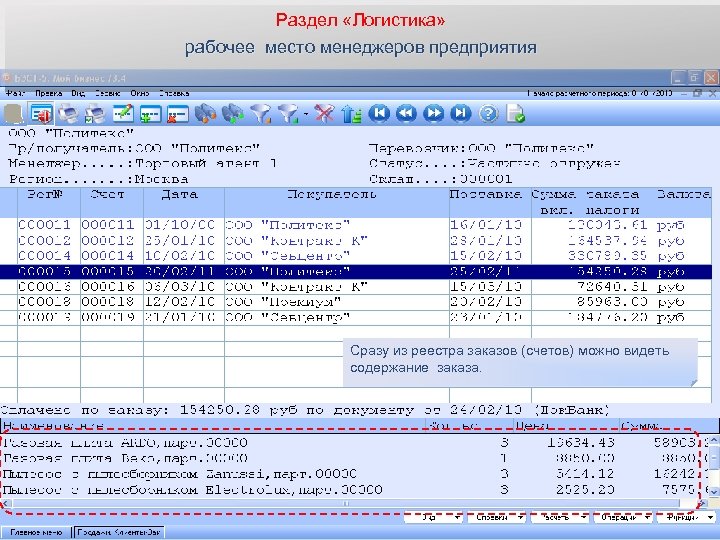Click the exit-window toolbar icon with red door
This screenshot has width=720, height=540.
tap(41, 113)
